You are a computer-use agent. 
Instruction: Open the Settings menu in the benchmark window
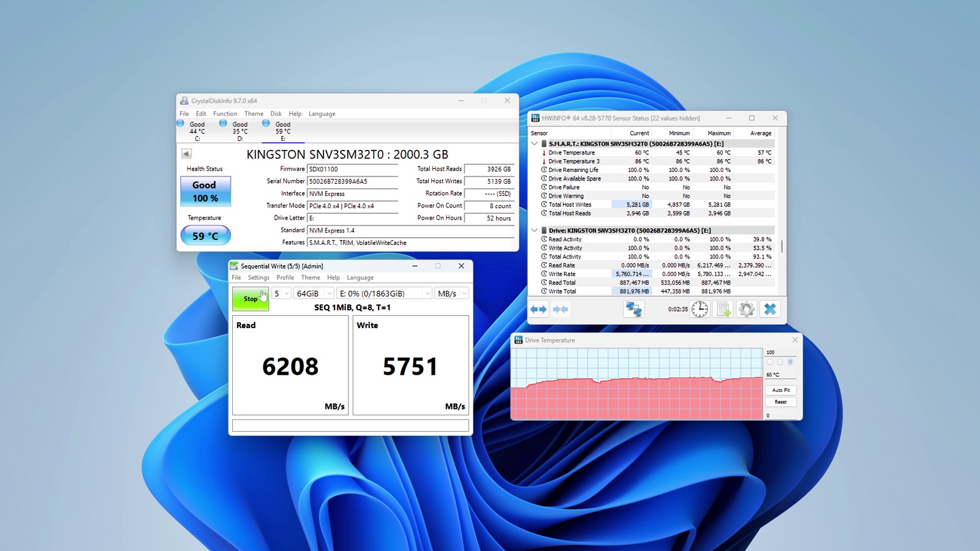(258, 277)
